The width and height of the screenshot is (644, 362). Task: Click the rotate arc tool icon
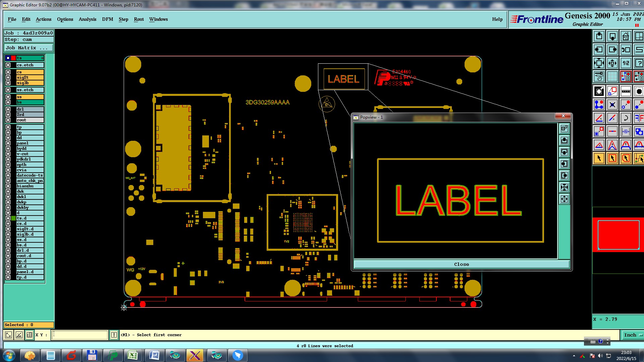click(x=626, y=118)
